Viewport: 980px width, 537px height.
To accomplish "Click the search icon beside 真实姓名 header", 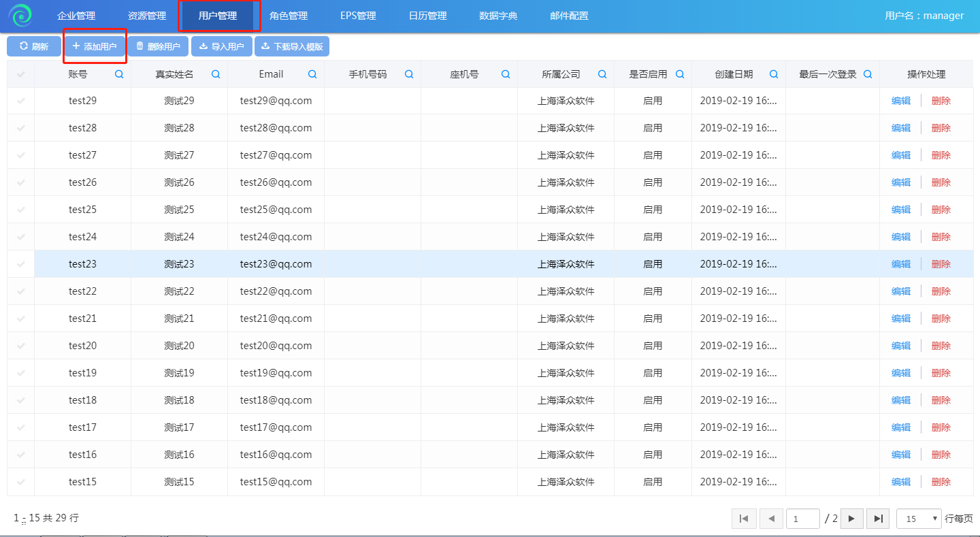I will click(216, 74).
